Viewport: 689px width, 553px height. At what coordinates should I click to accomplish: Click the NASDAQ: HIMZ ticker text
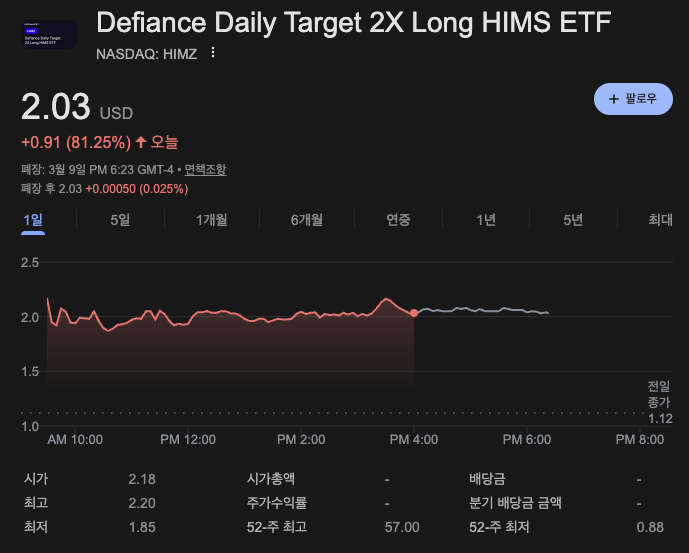(146, 54)
